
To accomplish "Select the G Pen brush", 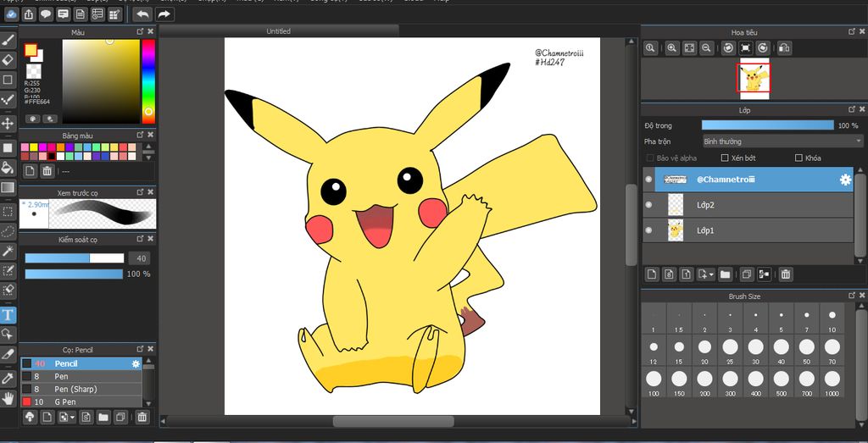I will (x=81, y=401).
